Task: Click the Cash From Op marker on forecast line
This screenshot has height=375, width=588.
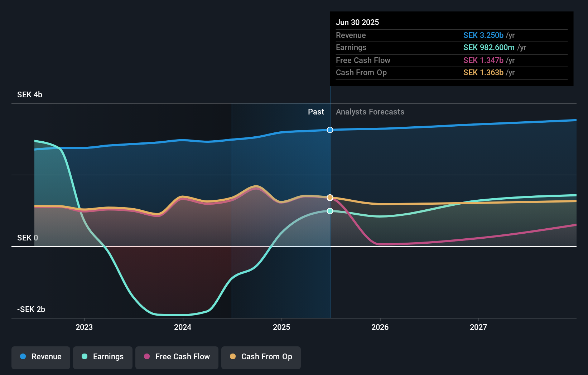Action: [329, 197]
